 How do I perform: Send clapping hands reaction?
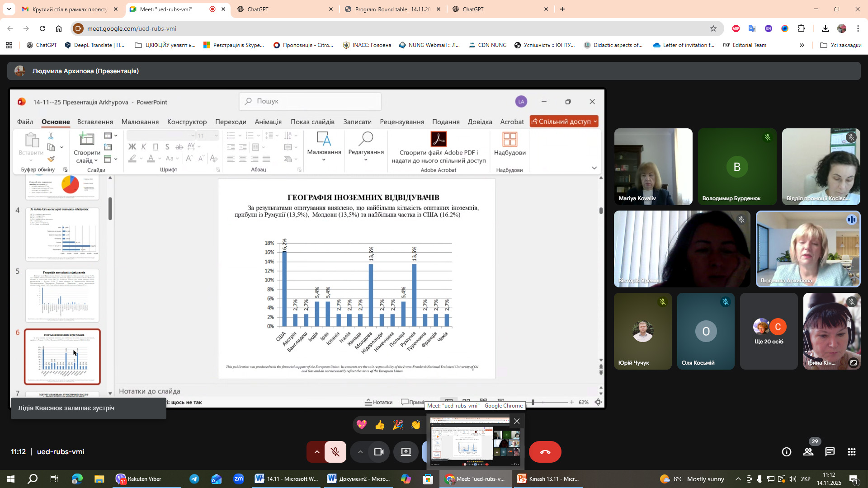(415, 425)
